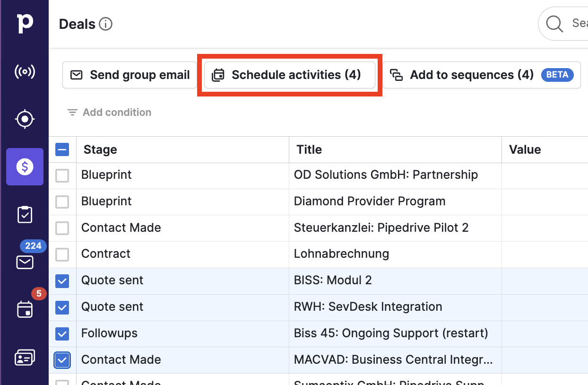Open Projects clipboard icon in sidebar
The height and width of the screenshot is (385, 588).
[x=25, y=214]
